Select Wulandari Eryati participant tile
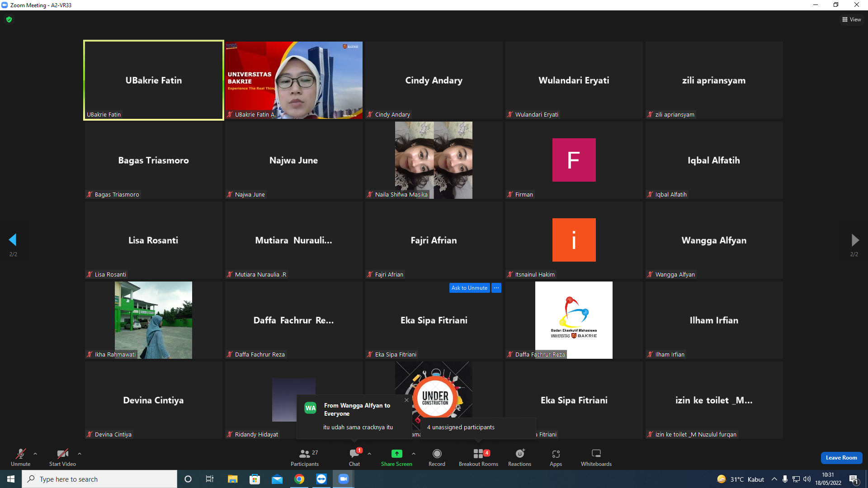 click(x=574, y=80)
